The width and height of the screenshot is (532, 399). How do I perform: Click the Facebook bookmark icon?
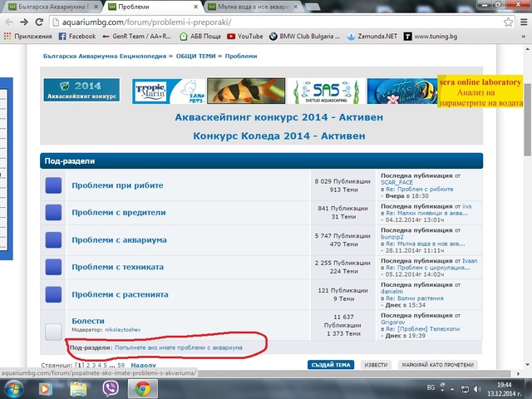pos(62,37)
